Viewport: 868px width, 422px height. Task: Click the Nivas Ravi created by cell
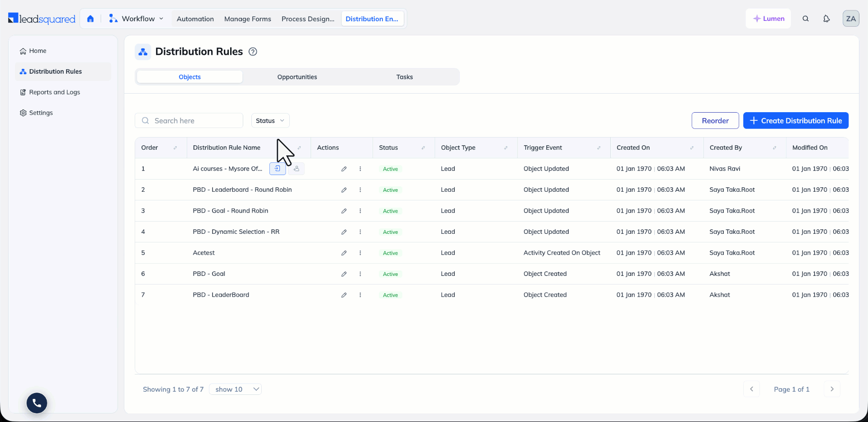(725, 169)
